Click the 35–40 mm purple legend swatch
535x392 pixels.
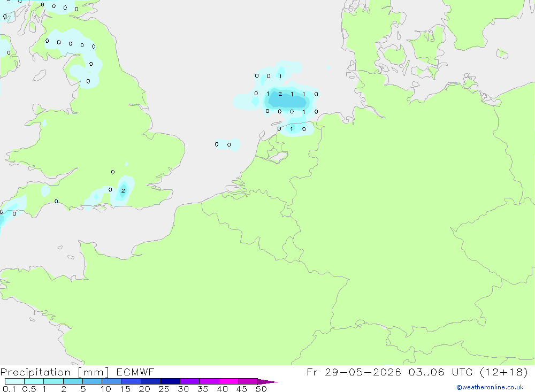coord(209,381)
